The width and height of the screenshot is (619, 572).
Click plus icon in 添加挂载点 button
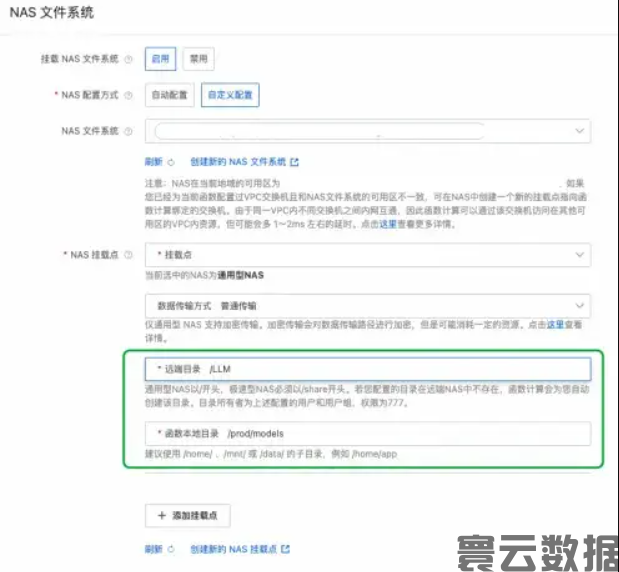(162, 516)
